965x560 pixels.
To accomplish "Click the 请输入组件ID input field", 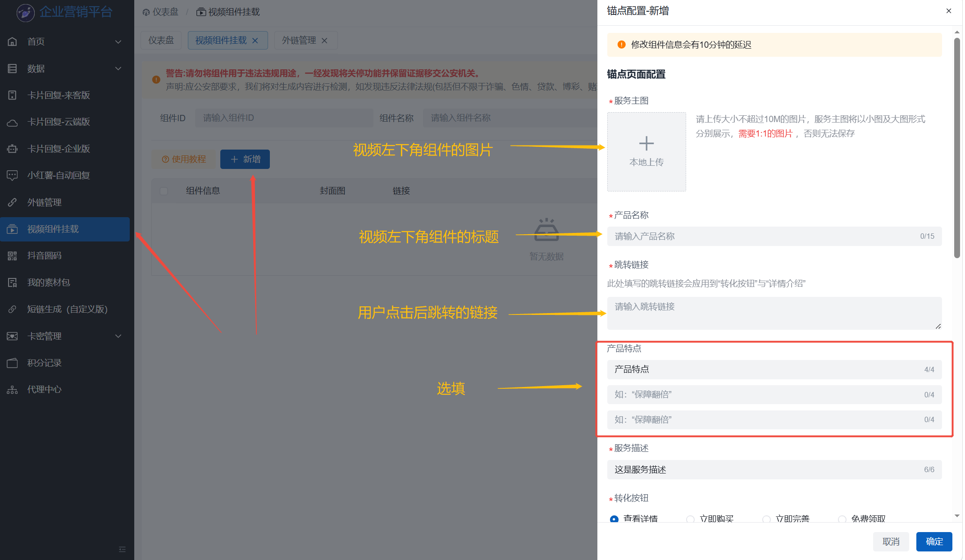I will point(284,118).
